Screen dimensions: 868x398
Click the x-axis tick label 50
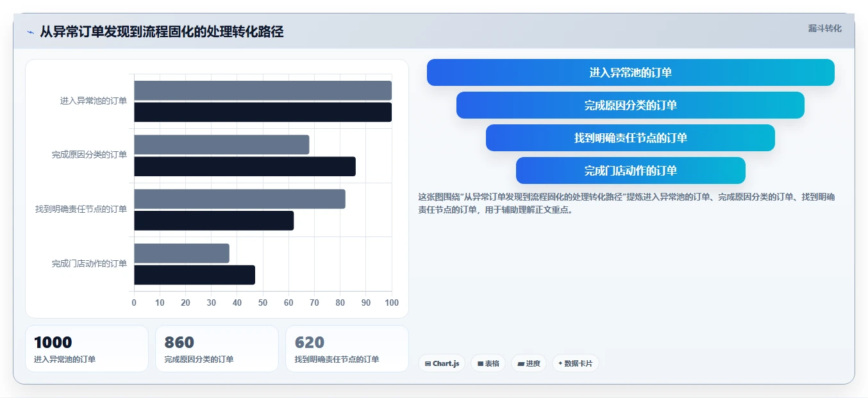click(263, 303)
